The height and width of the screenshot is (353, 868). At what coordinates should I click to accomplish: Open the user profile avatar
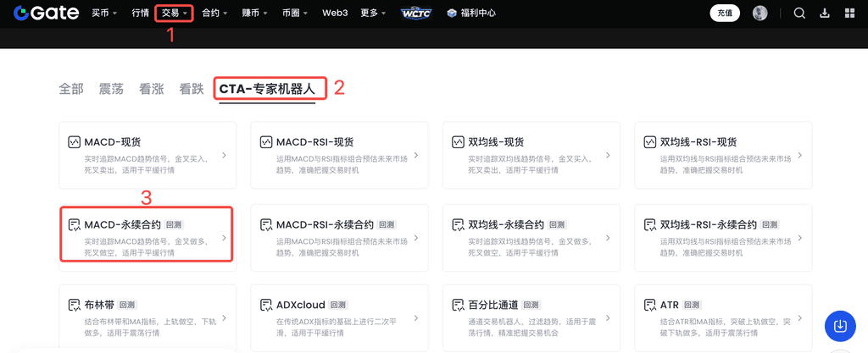pyautogui.click(x=759, y=13)
